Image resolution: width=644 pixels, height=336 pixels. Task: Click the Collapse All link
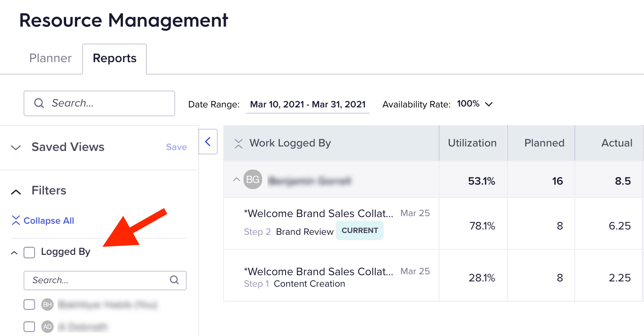pos(49,221)
